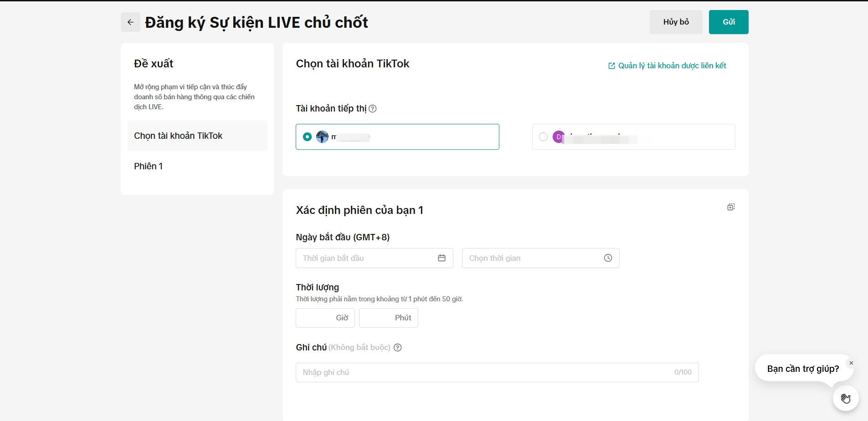Close the 'Bạn cần trợ giúp?' bubble
The height and width of the screenshot is (421, 868).
click(851, 363)
